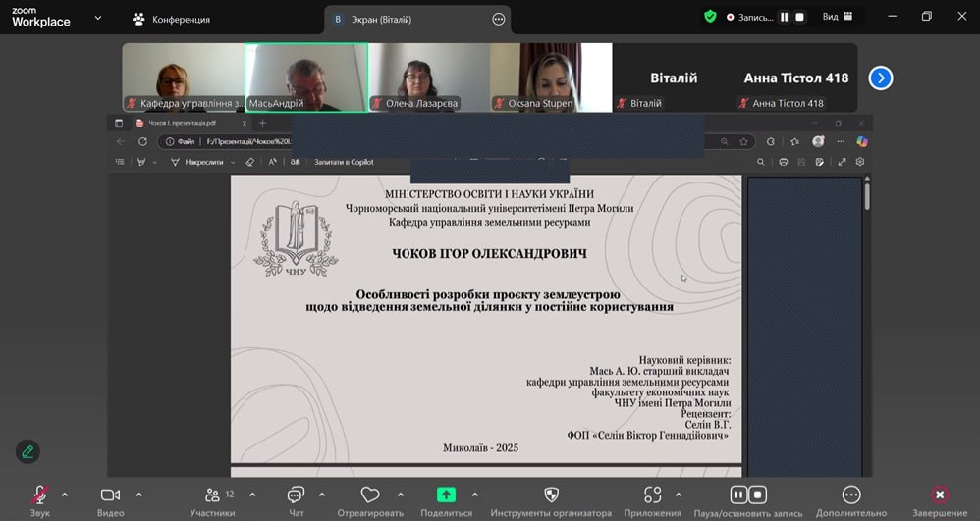Open Copilot sidebar icon
Viewport: 980px width, 521px height.
coord(862,142)
